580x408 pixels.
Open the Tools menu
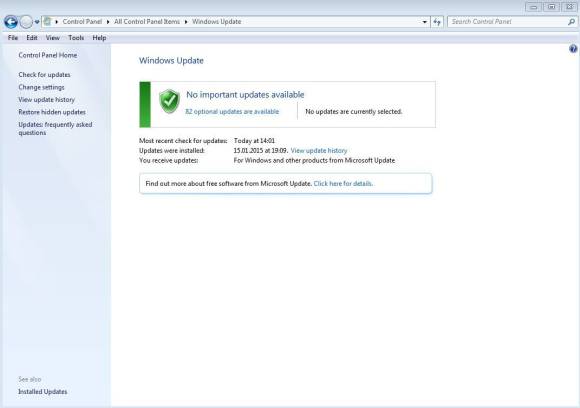point(76,38)
